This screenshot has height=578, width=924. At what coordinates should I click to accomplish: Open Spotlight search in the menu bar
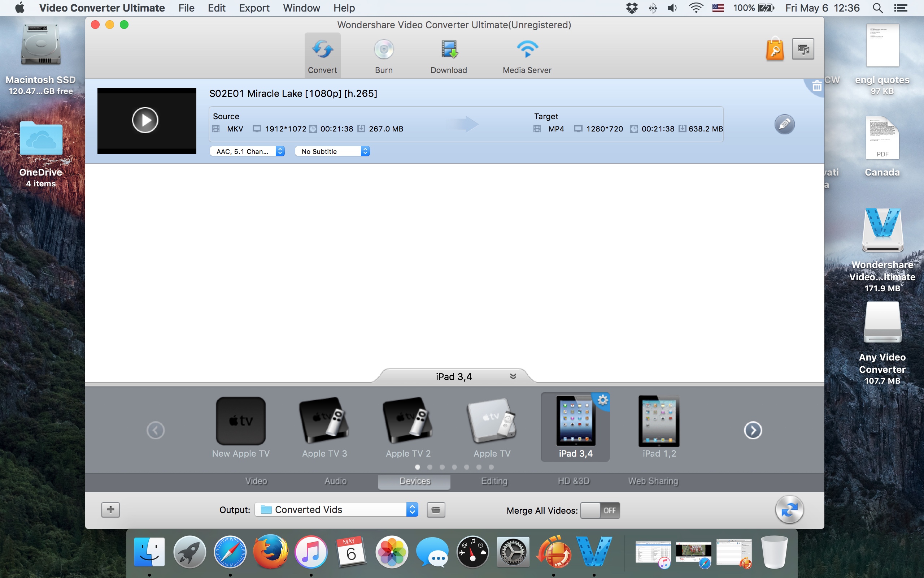coord(877,8)
